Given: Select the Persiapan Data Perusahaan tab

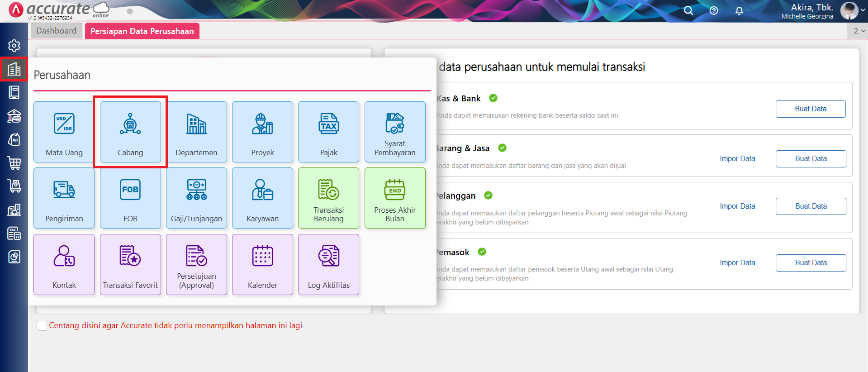Looking at the screenshot, I should pos(142,31).
